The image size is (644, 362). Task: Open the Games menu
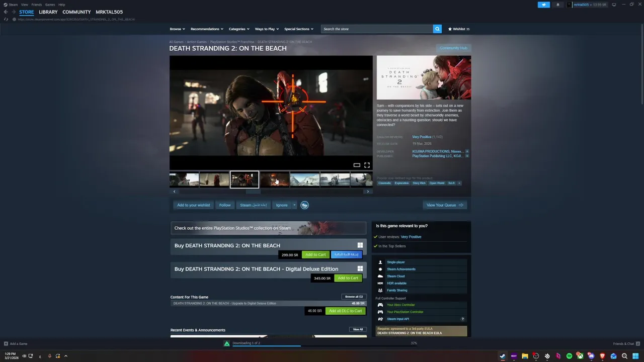pyautogui.click(x=50, y=5)
